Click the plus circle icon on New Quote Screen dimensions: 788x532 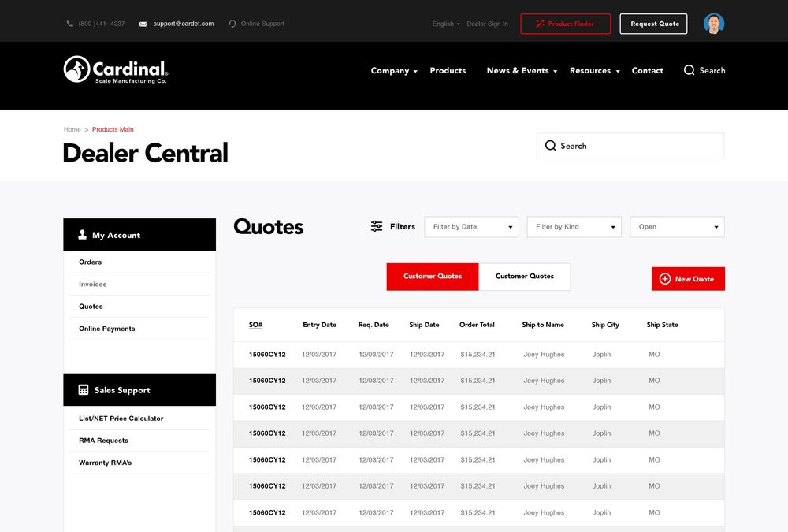click(665, 279)
